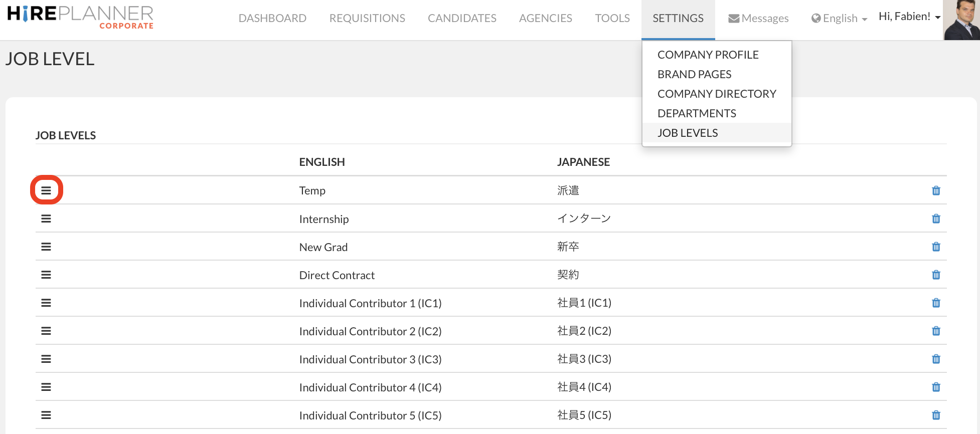Screen dimensions: 980x434
Task: Open Messages via the envelope link
Action: pyautogui.click(x=758, y=19)
